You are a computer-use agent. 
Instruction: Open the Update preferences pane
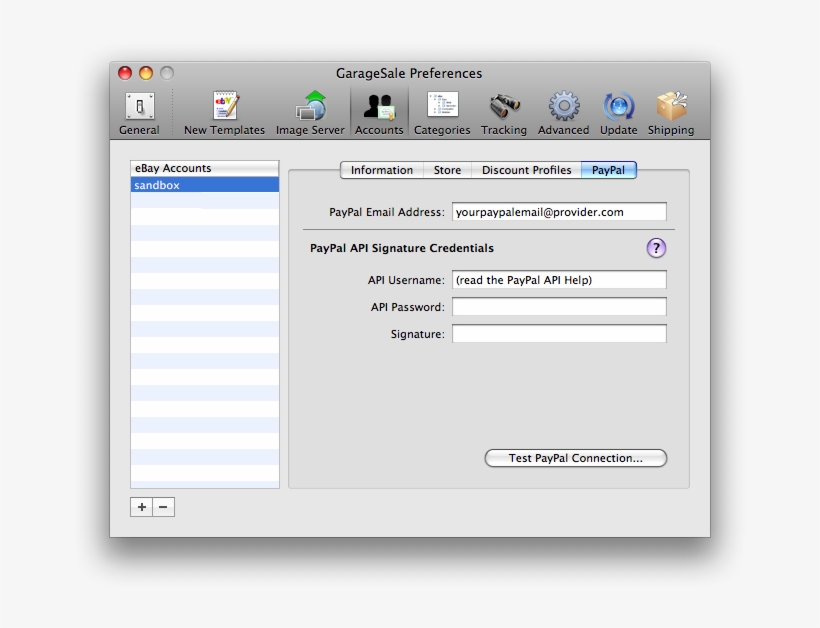pos(618,113)
